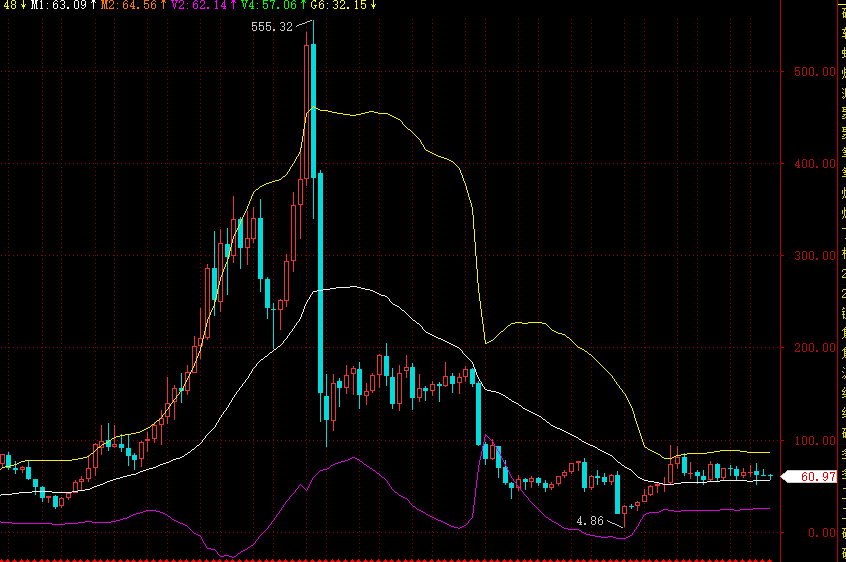Select the magenta V2: 62.14 indicator label

[x=198, y=5]
